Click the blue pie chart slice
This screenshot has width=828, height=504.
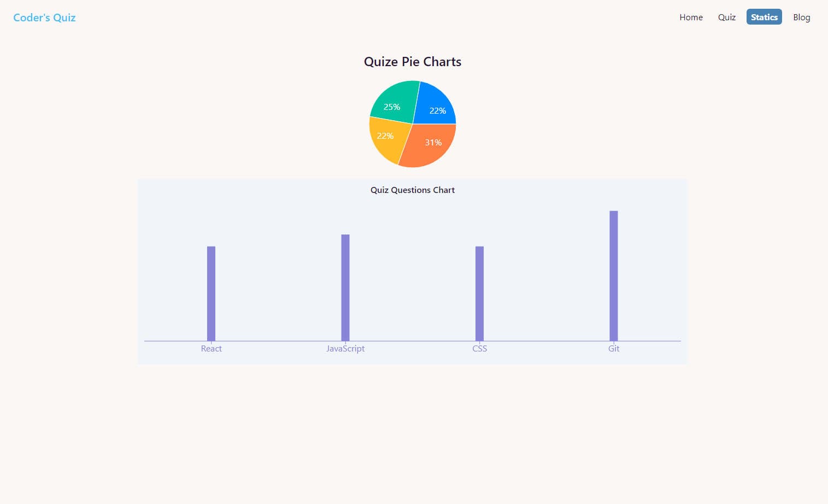(x=434, y=106)
